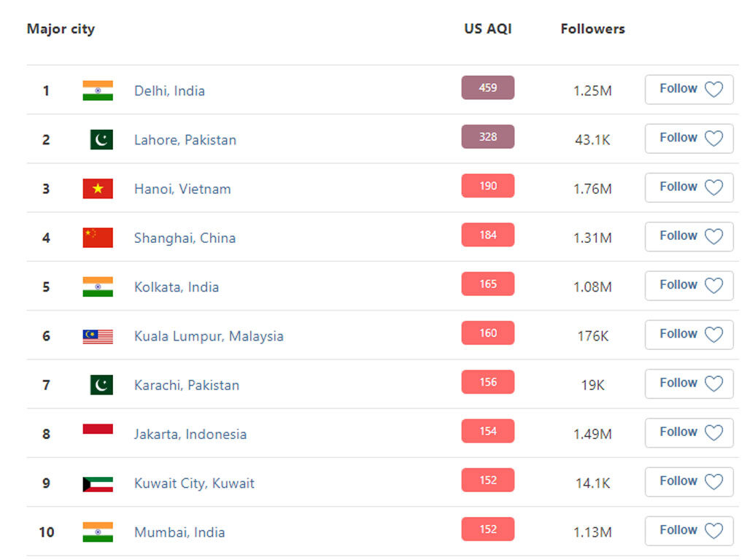747x560 pixels.
Task: Click the Followers column header
Action: point(592,29)
